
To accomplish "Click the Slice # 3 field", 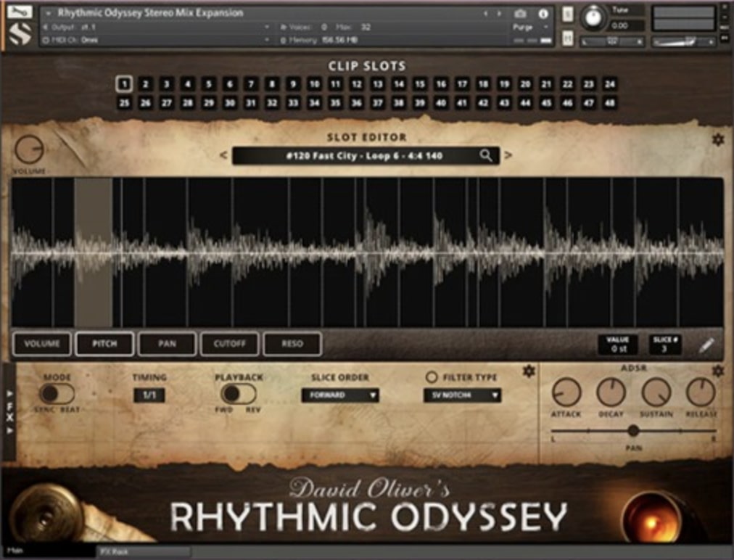I will click(664, 345).
